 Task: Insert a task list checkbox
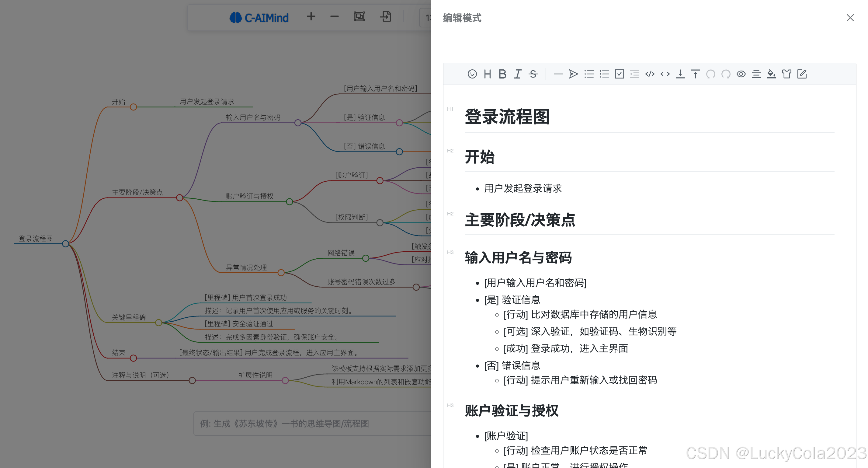[619, 74]
